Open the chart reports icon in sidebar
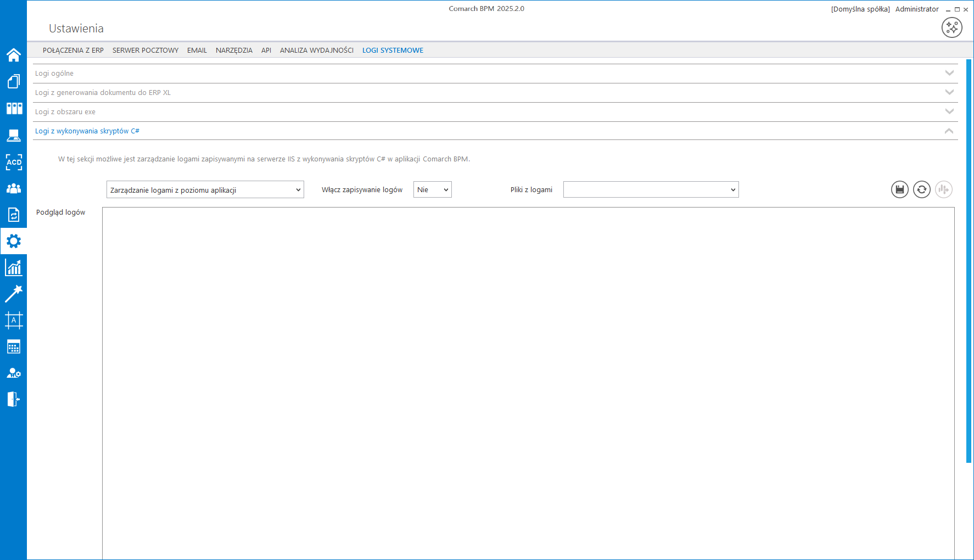Viewport: 974px width, 560px height. pyautogui.click(x=13, y=267)
